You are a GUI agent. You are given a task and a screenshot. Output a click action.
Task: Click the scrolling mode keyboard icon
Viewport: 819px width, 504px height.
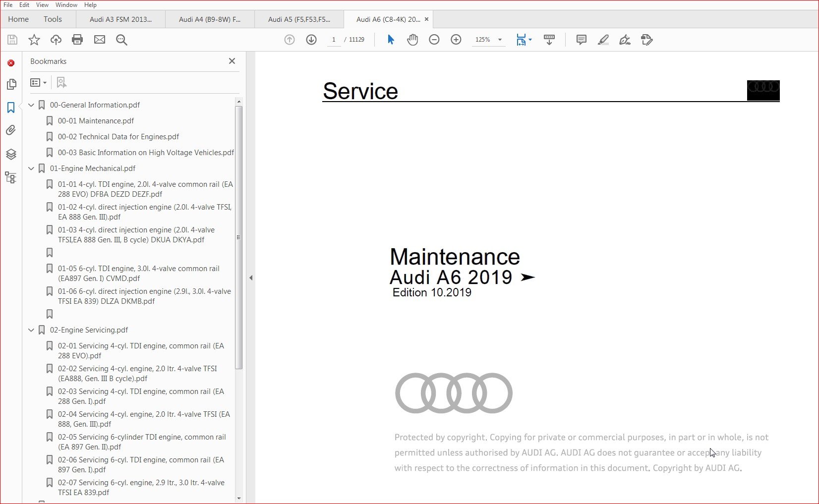pyautogui.click(x=549, y=40)
